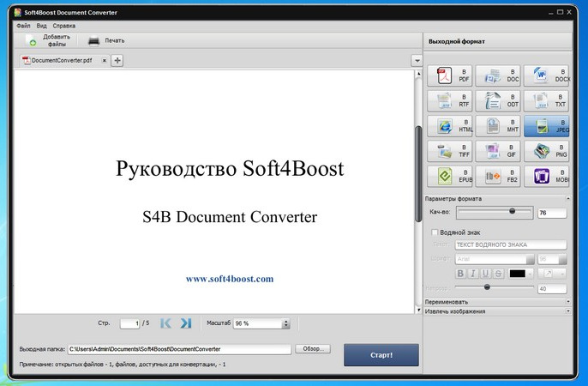
Task: Expand the Извлечь изображения section
Action: pos(568,311)
